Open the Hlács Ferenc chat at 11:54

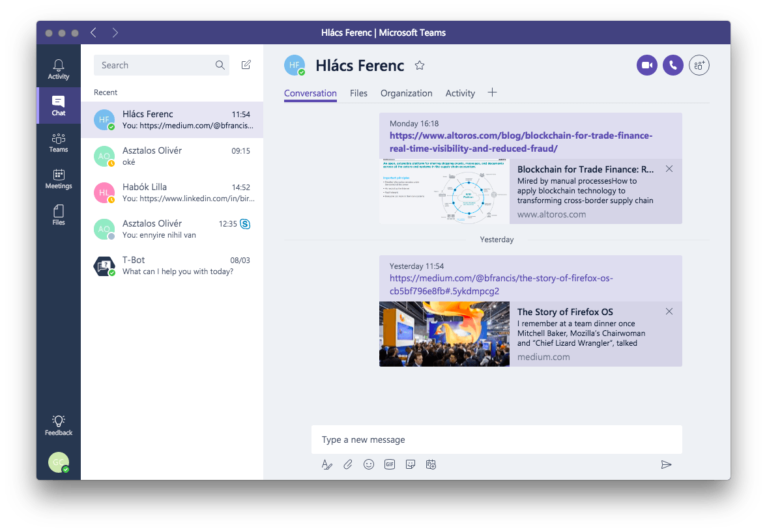click(172, 120)
